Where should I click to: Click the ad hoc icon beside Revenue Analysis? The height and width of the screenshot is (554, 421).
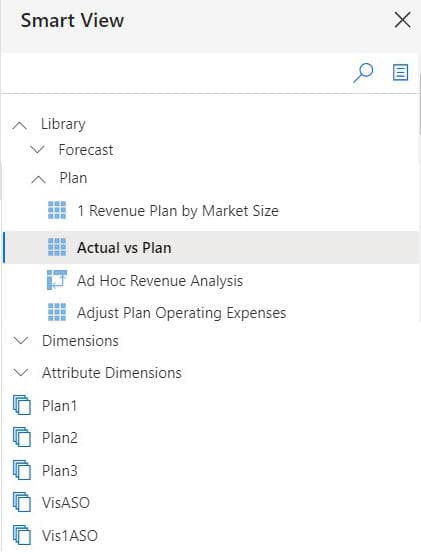tap(57, 280)
